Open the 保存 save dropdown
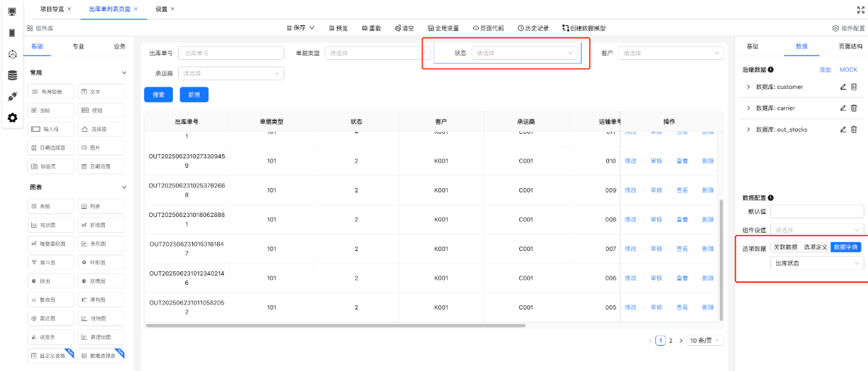This screenshot has width=868, height=371. [x=302, y=28]
